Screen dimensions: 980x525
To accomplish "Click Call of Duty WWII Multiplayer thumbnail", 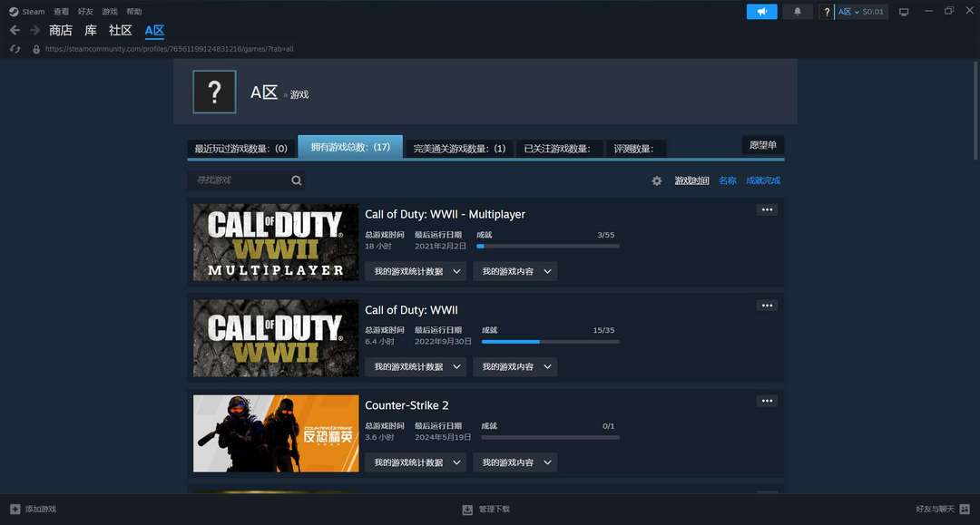I will (x=276, y=242).
